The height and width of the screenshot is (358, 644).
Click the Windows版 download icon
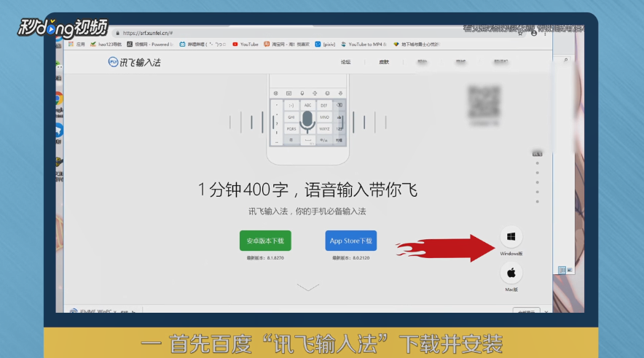point(511,237)
